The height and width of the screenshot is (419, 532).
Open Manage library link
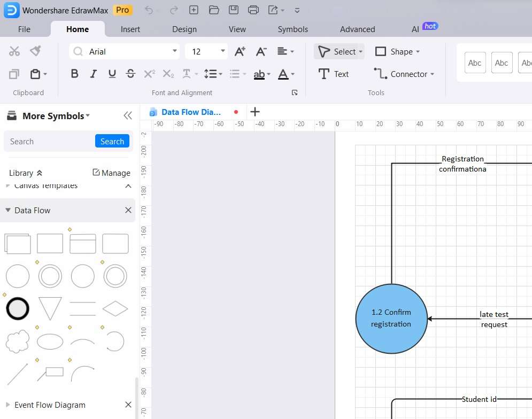(x=111, y=173)
